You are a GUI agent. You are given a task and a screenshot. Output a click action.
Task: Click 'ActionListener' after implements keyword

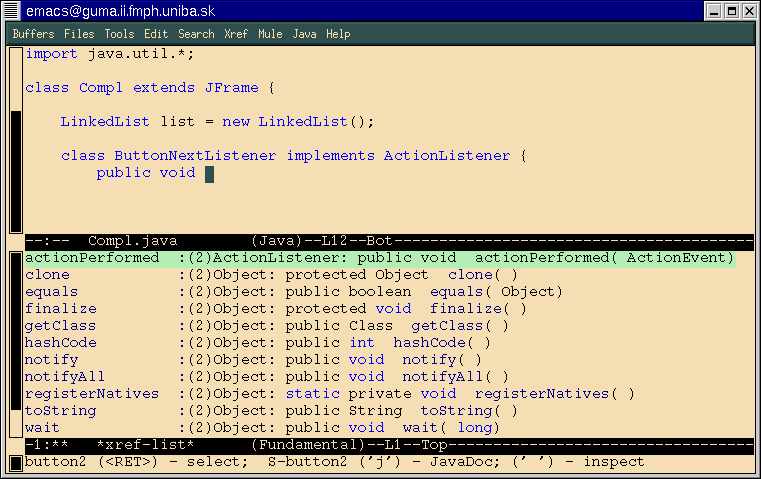pyautogui.click(x=447, y=156)
